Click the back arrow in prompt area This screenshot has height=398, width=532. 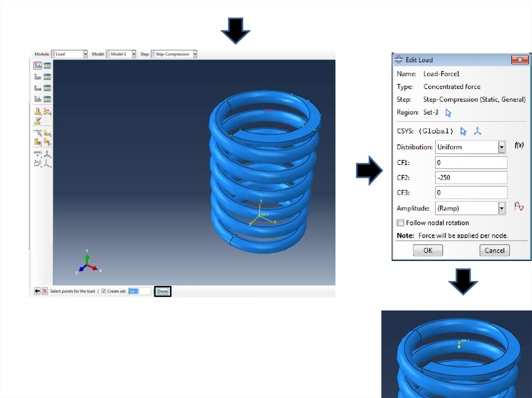coord(37,291)
